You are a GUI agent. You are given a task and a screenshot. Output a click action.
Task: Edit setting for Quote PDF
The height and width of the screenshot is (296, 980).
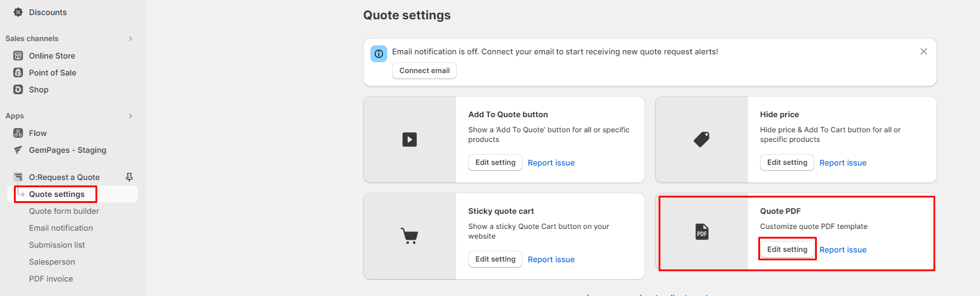[x=787, y=249]
